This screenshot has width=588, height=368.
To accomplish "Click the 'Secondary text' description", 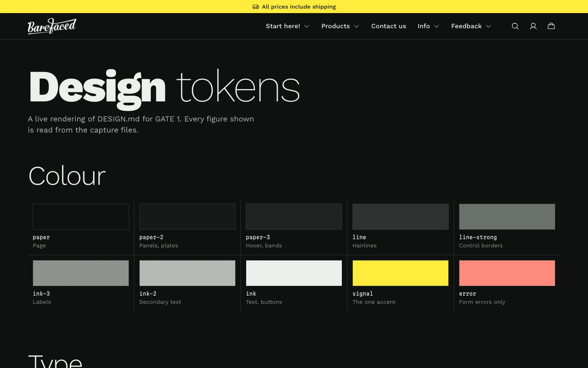I will [x=160, y=302].
